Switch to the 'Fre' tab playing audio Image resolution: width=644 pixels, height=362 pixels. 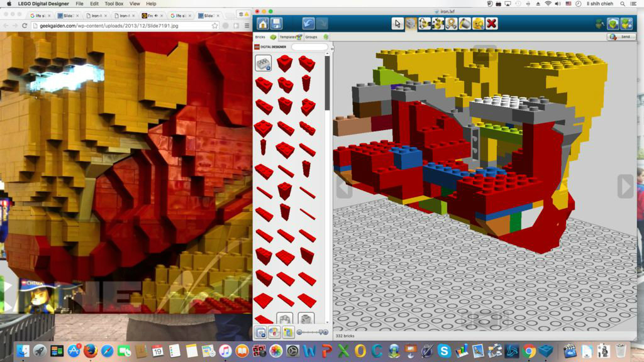[152, 16]
